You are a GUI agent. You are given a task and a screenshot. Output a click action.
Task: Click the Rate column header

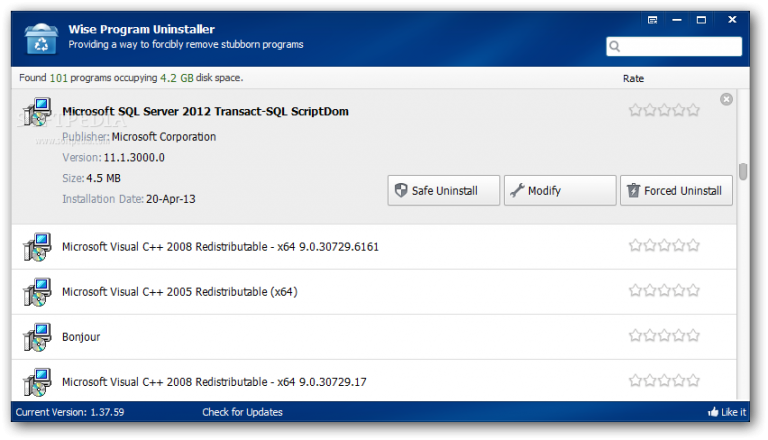pyautogui.click(x=633, y=78)
